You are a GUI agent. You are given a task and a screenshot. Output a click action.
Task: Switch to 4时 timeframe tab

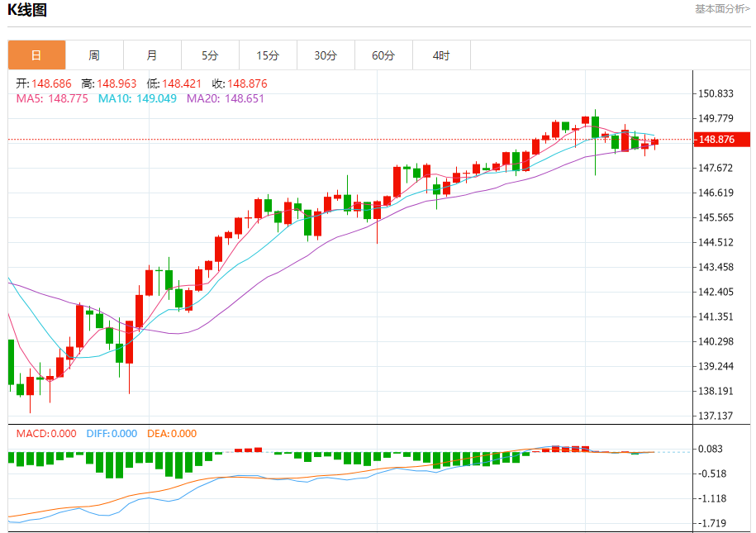tap(441, 55)
